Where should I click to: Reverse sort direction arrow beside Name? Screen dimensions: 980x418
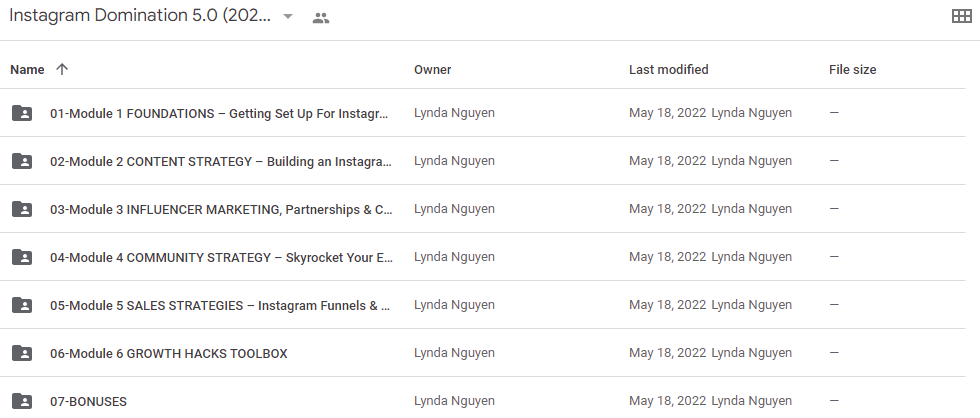[61, 69]
